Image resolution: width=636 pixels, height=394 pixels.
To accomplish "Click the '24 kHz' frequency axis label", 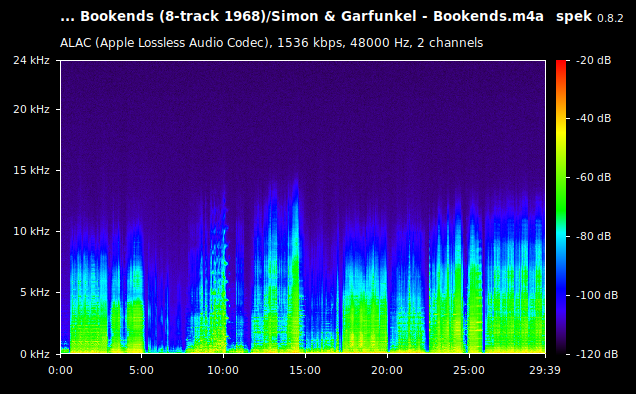I will coord(31,60).
